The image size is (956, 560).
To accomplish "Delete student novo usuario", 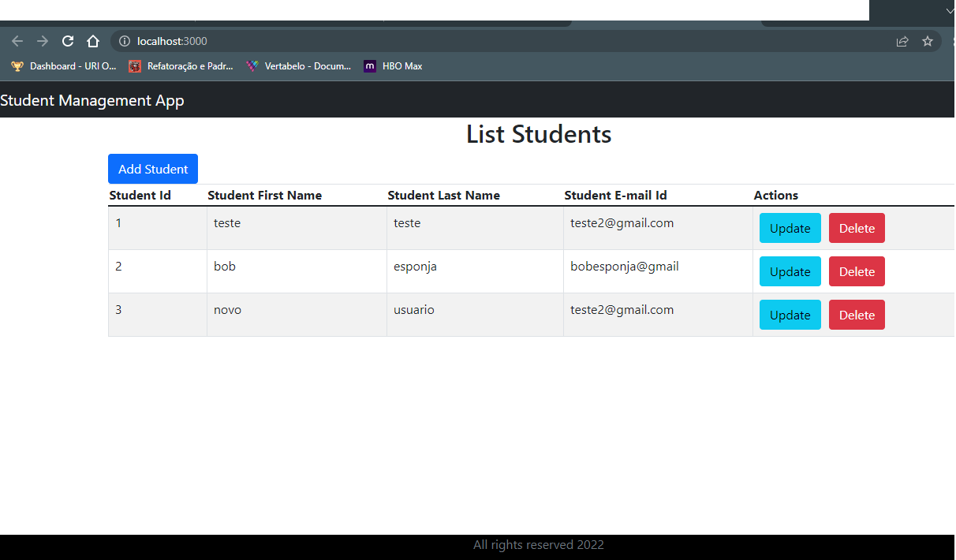I will pos(857,315).
